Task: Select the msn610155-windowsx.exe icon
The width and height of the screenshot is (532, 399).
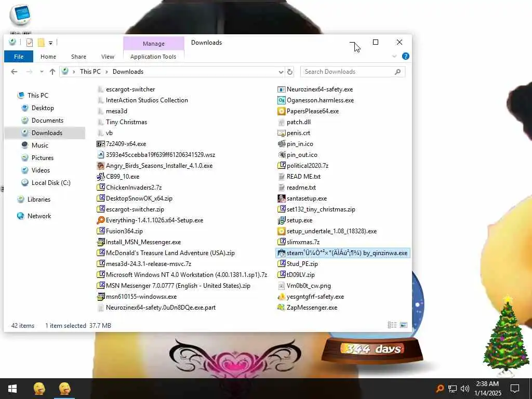Action: coord(100,297)
